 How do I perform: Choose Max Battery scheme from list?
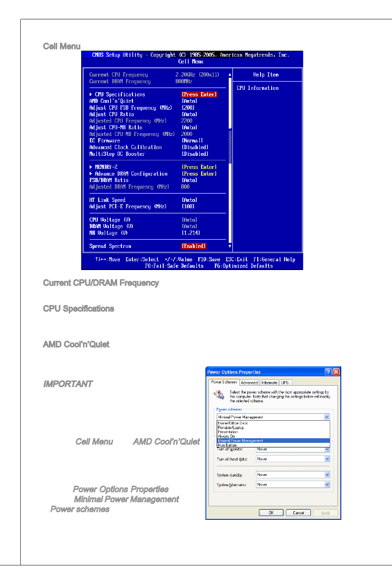pos(273,445)
